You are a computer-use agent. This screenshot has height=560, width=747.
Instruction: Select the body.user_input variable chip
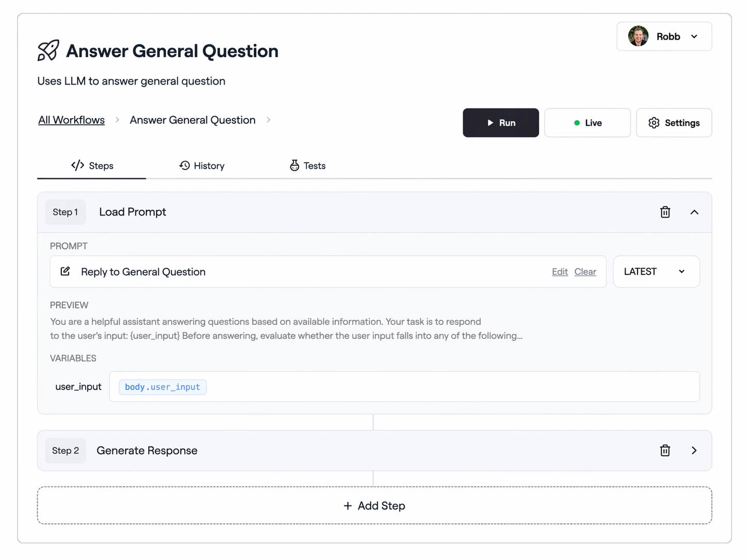162,387
